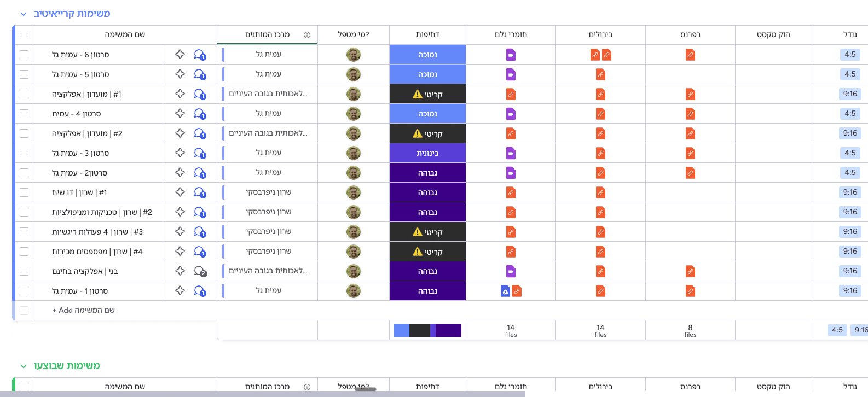Collapse the משימות שבוצעו group
This screenshot has width=868, height=397.
(24, 366)
